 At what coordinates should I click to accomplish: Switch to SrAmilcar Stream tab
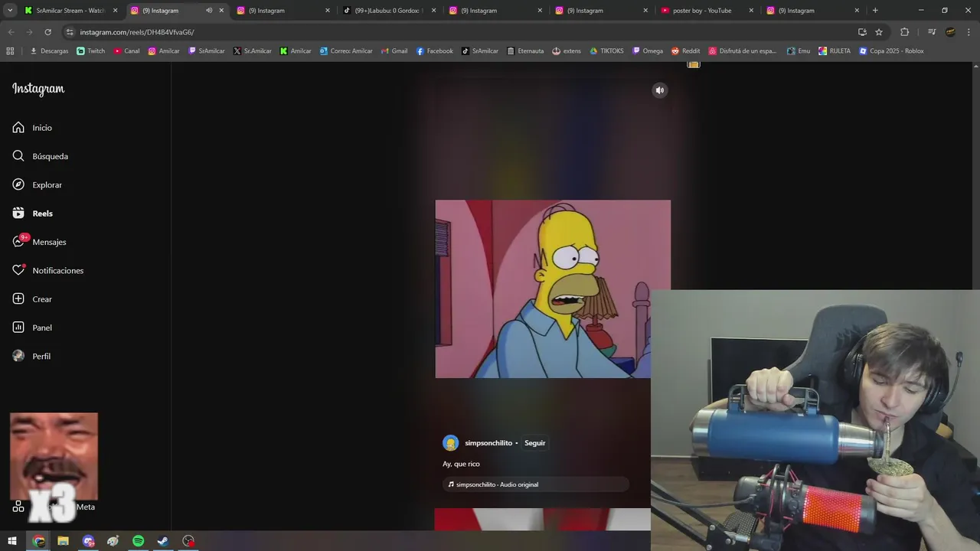coord(70,11)
